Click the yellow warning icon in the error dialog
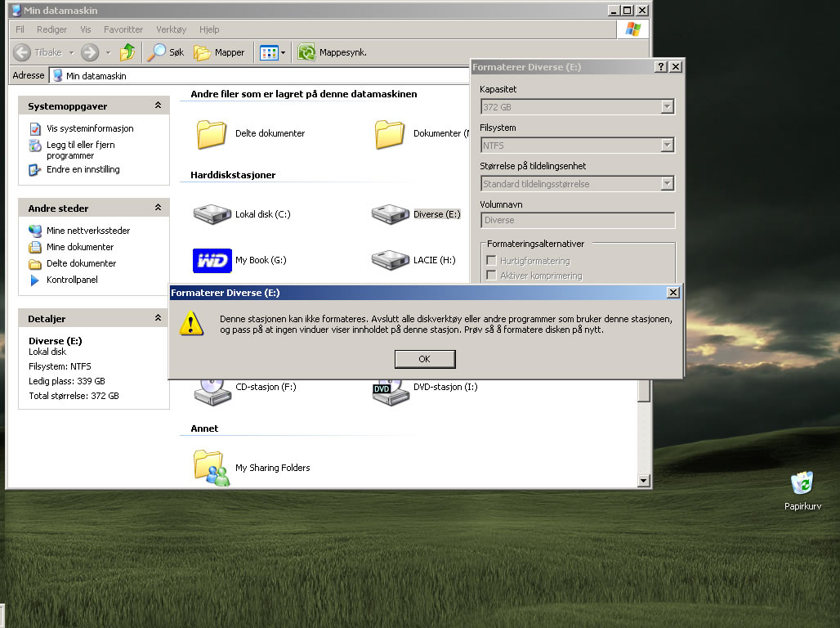 pos(191,323)
